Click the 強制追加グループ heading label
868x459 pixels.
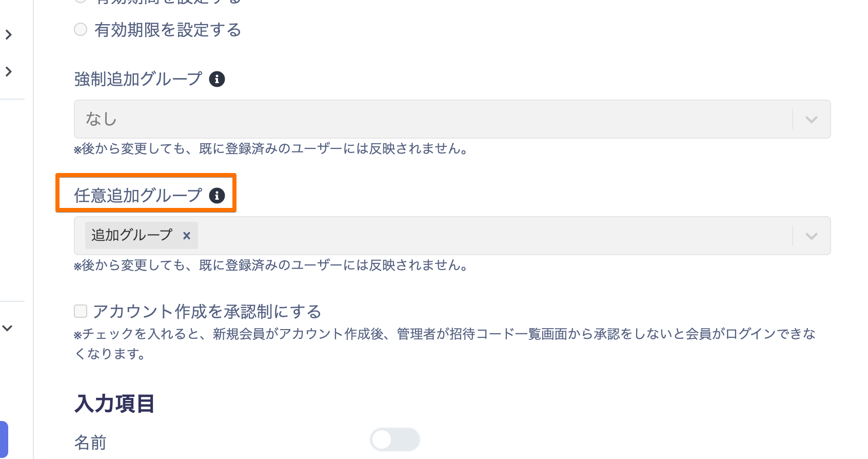[x=139, y=79]
